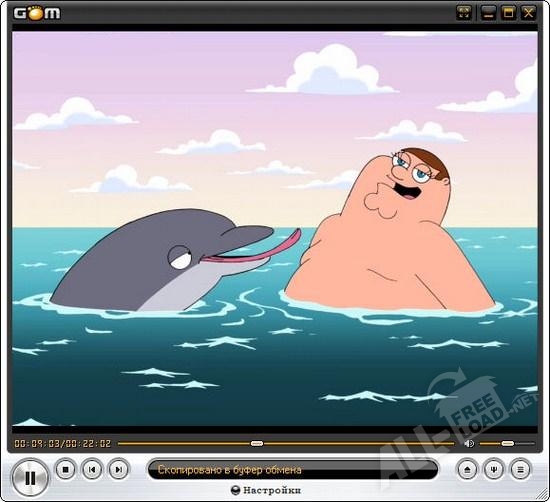Click the playback seek bar handle

coord(257,443)
